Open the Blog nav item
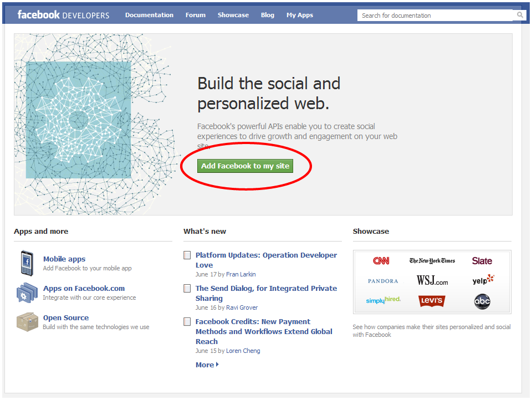Viewport: 532px width, 400px height. tap(267, 15)
